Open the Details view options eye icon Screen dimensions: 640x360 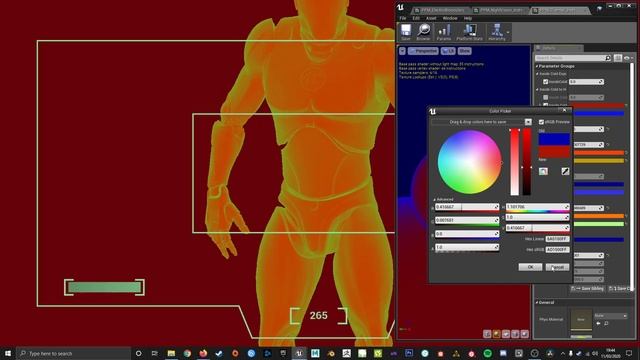coord(627,58)
